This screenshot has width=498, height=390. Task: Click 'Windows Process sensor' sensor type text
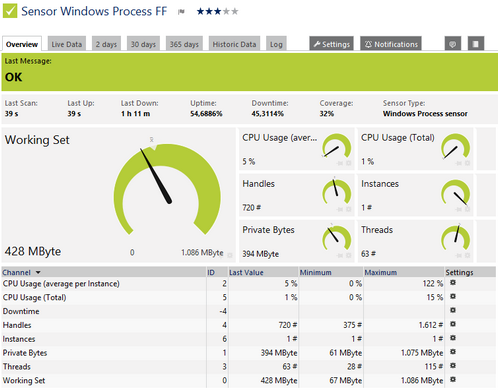(x=425, y=114)
